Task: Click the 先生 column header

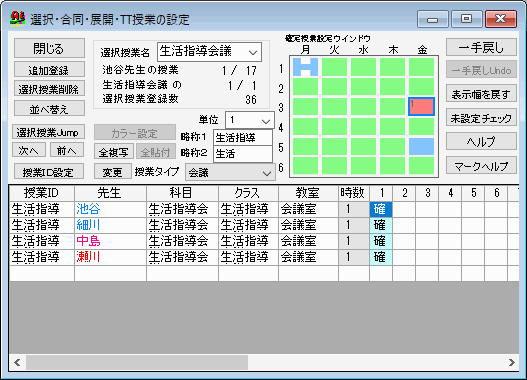Action: (x=110, y=193)
